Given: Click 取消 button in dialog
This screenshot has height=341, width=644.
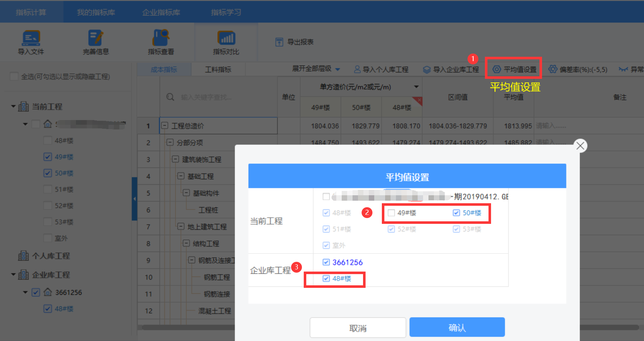Looking at the screenshot, I should point(358,328).
